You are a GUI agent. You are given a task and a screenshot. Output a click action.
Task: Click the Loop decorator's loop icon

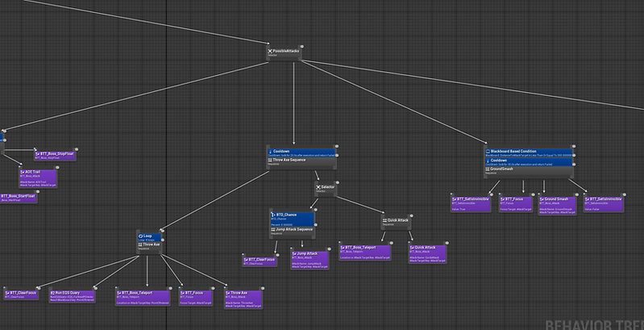[140, 236]
